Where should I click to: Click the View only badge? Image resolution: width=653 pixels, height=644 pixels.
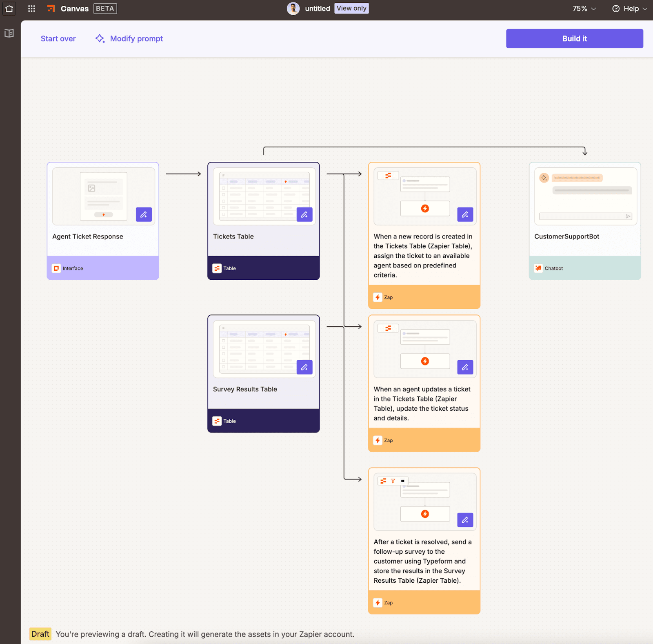(x=351, y=9)
